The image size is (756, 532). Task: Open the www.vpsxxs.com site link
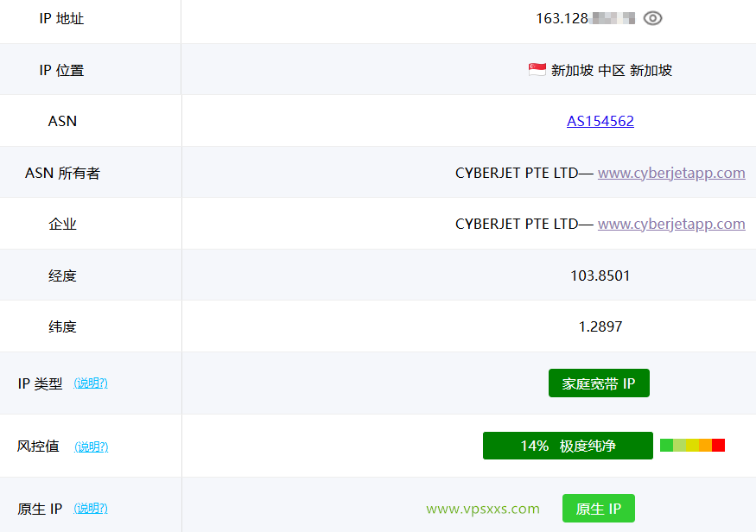click(481, 508)
